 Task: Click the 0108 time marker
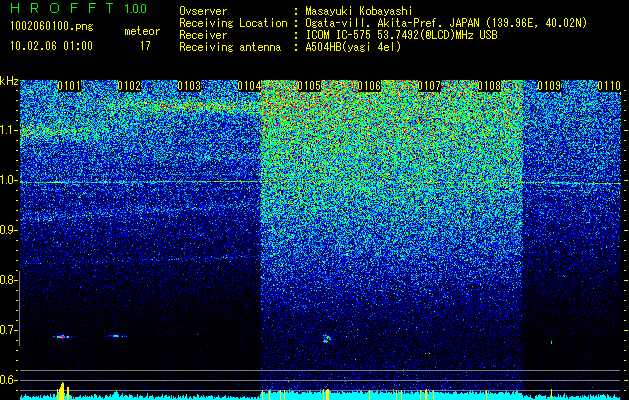point(489,86)
